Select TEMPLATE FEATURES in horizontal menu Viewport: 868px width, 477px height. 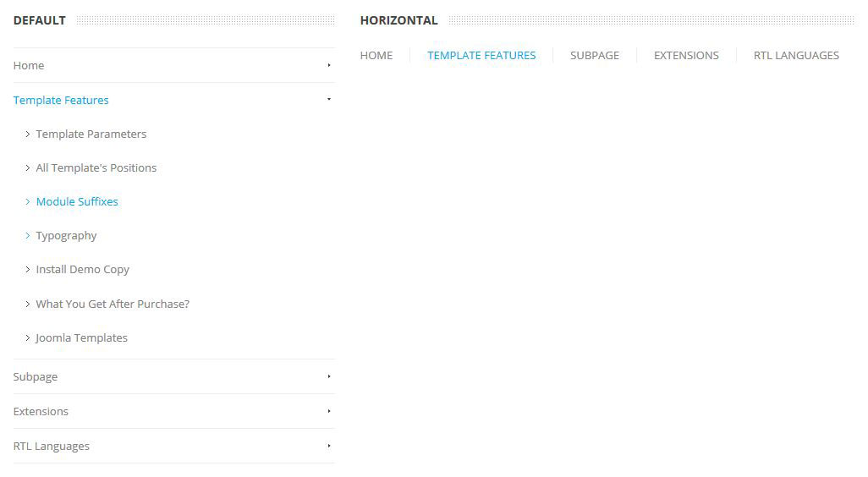(481, 55)
